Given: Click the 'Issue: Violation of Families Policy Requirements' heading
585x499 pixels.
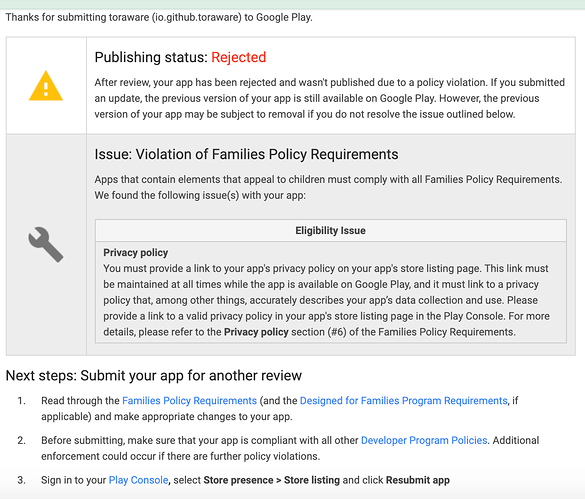Looking at the screenshot, I should 246,155.
